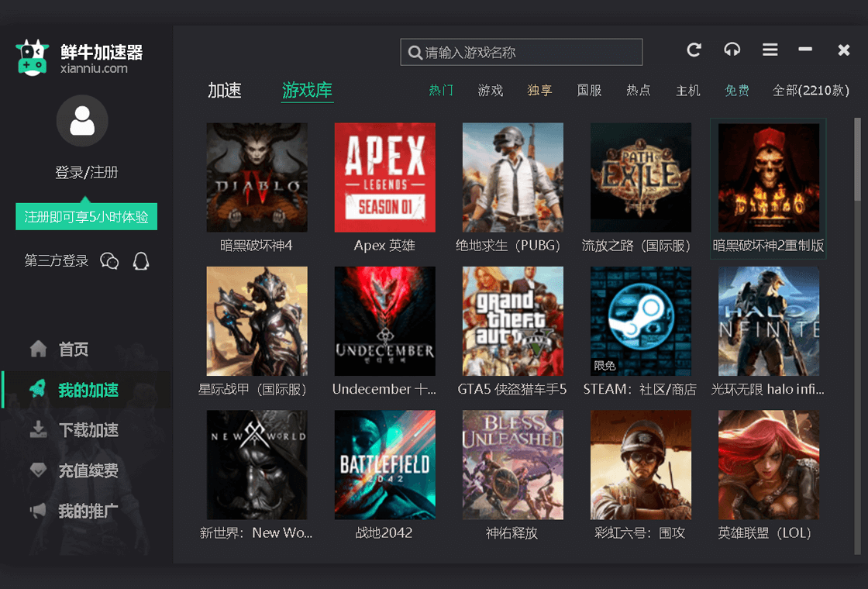The height and width of the screenshot is (589, 868).
Task: Select the Undecember game cover
Action: 384,321
